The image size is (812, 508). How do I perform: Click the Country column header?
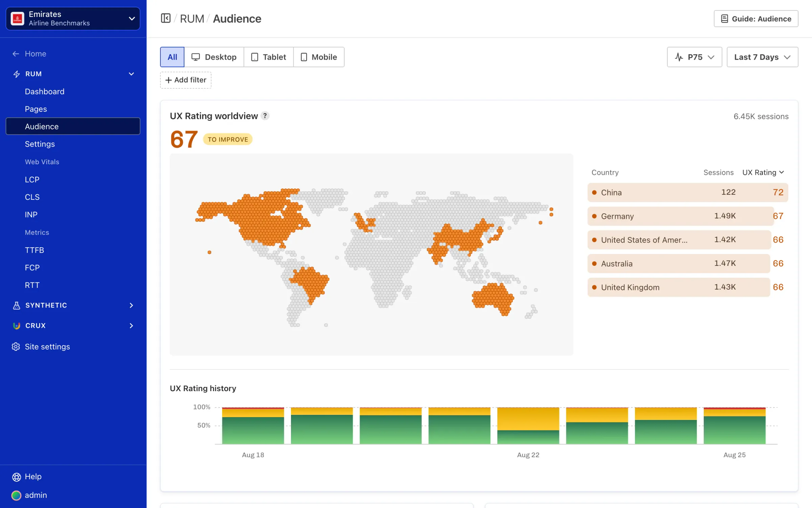(x=605, y=172)
